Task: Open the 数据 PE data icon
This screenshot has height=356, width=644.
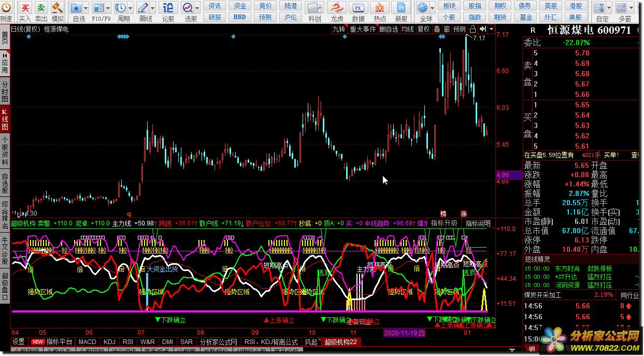Action: tap(358, 8)
